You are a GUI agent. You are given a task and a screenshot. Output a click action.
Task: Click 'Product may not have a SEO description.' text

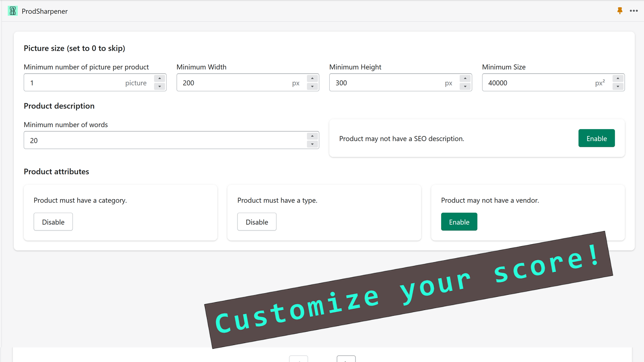coord(402,139)
